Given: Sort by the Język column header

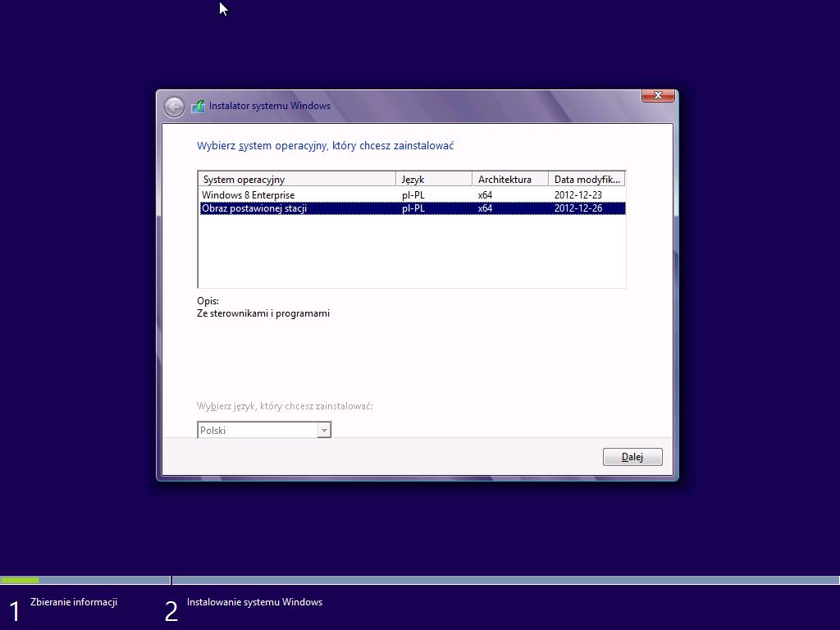Looking at the screenshot, I should (433, 180).
